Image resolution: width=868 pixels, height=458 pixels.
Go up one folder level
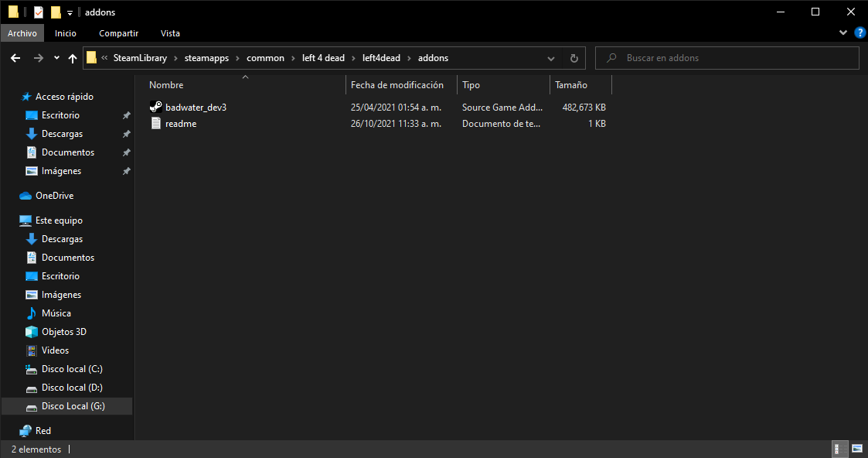click(x=73, y=58)
